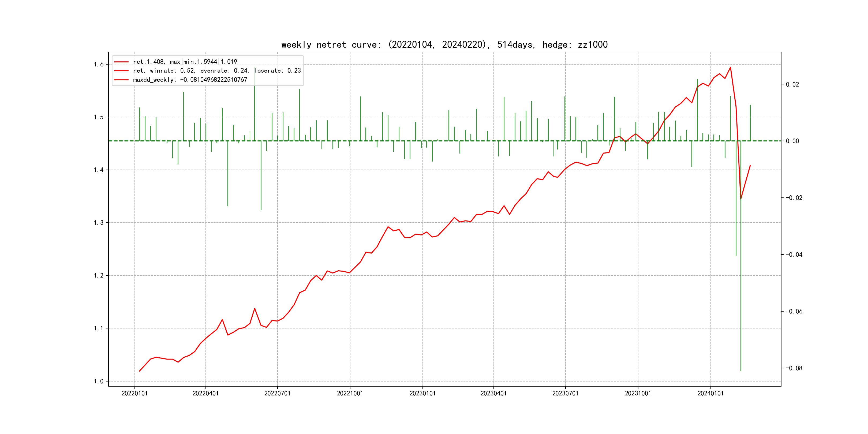Click the right y-axis label 0.02
This screenshot has width=868, height=434.
(792, 84)
